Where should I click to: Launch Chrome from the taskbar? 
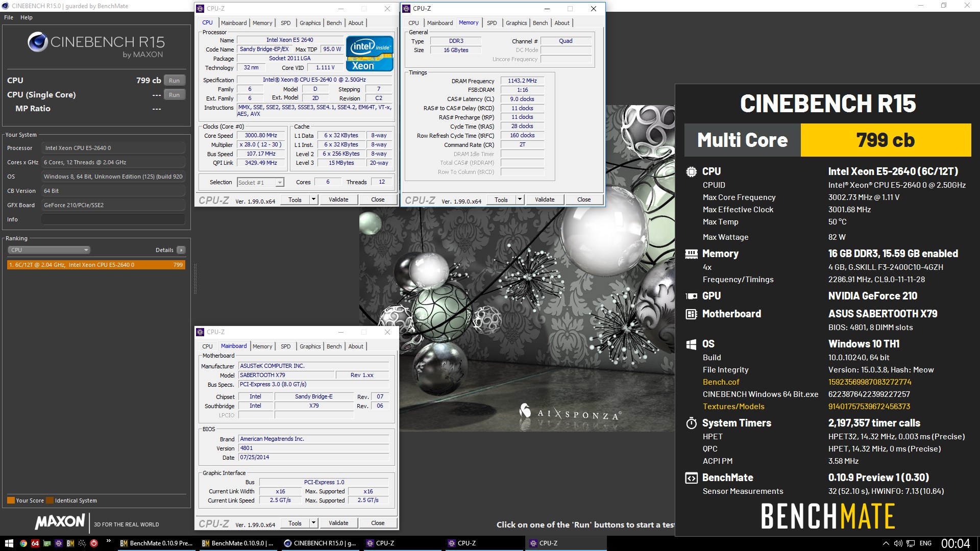[23, 543]
